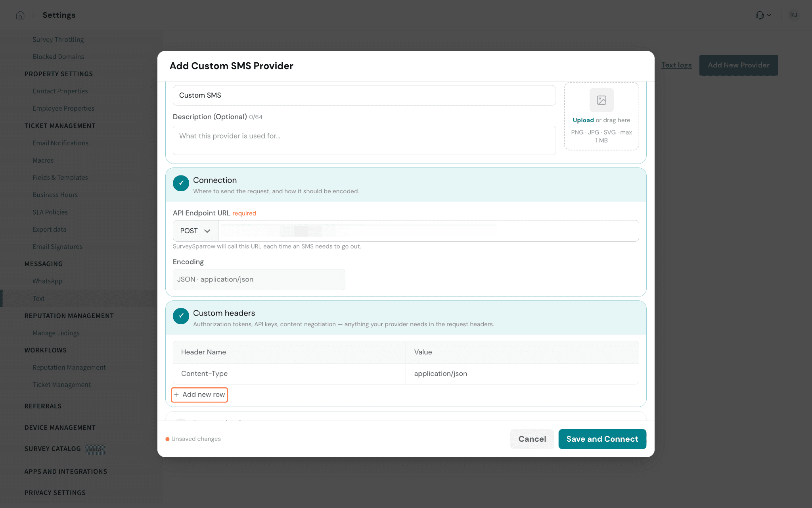The width and height of the screenshot is (812, 508).
Task: Expand the Survey Catalog section
Action: 53,449
